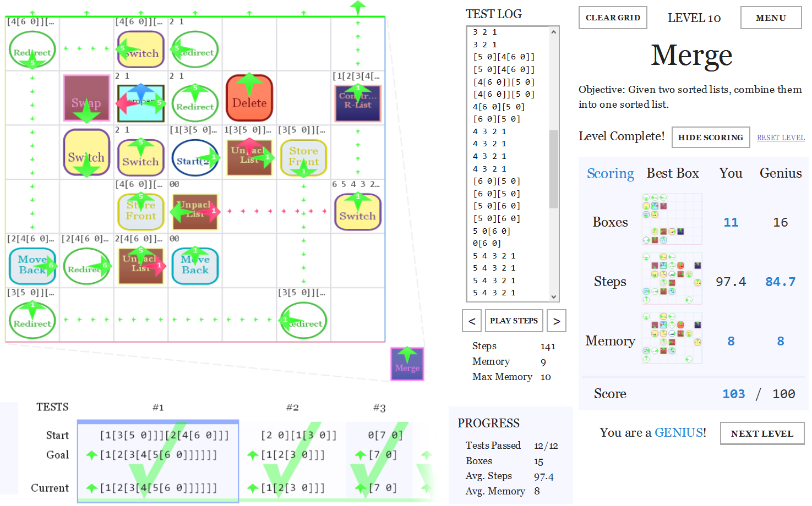Screen dimensions: 812x506
Task: Click the RESET LEVEL link
Action: (781, 137)
